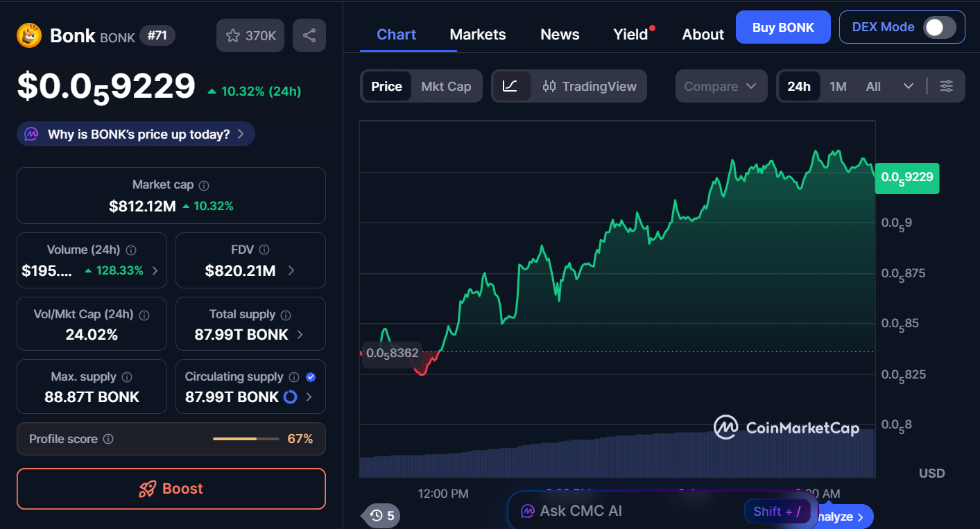Click the CMC AI logo icon in the input bar

click(528, 510)
